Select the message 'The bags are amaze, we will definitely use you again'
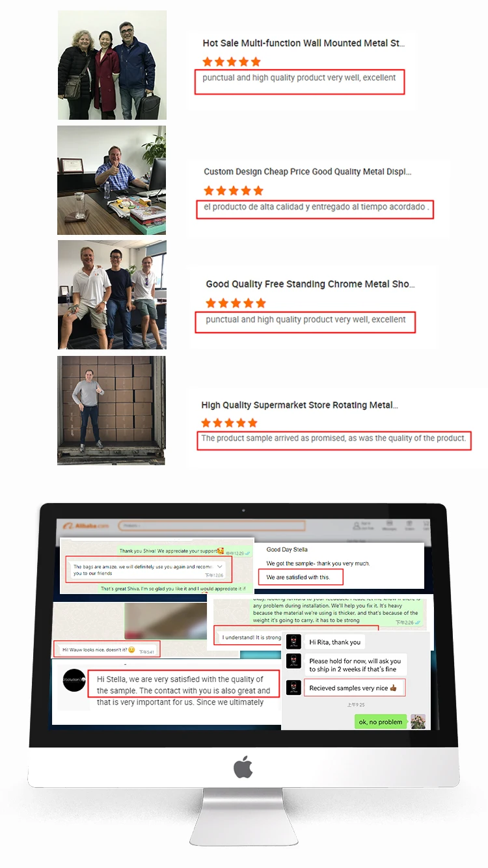 coord(148,571)
